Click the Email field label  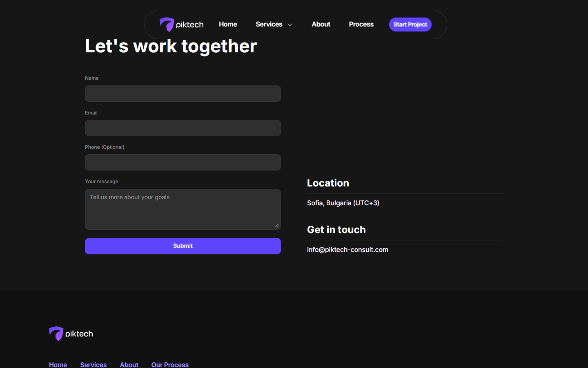coord(91,113)
